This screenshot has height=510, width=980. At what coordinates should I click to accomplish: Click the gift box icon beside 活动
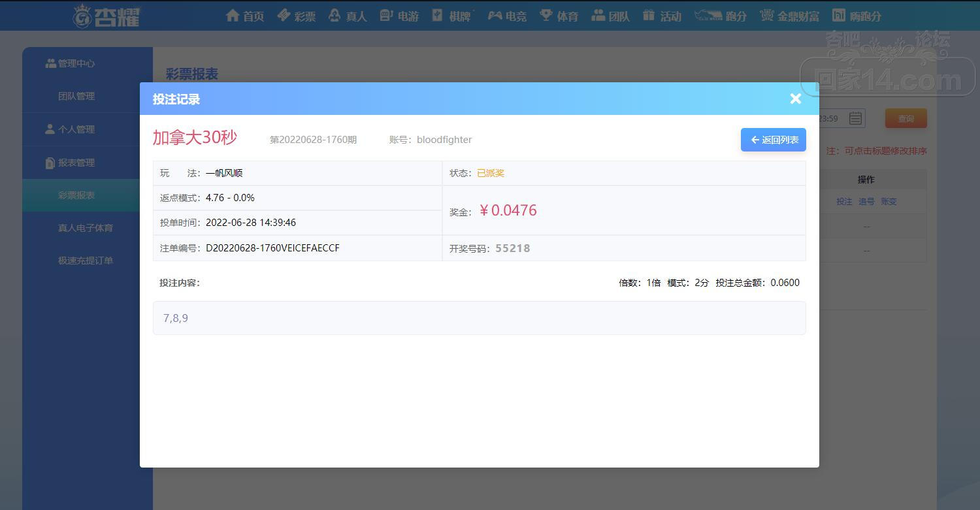[x=648, y=15]
